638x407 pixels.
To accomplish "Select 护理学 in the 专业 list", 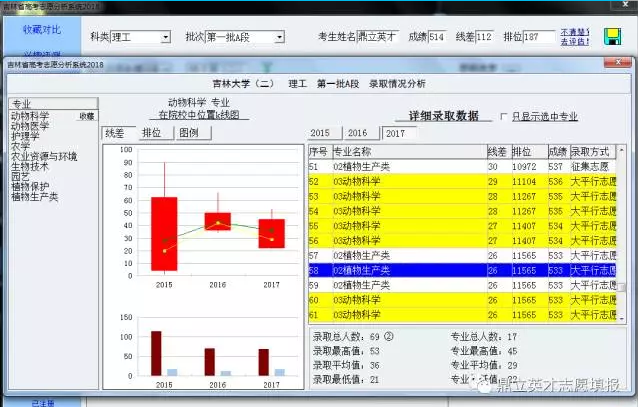I will [25, 136].
